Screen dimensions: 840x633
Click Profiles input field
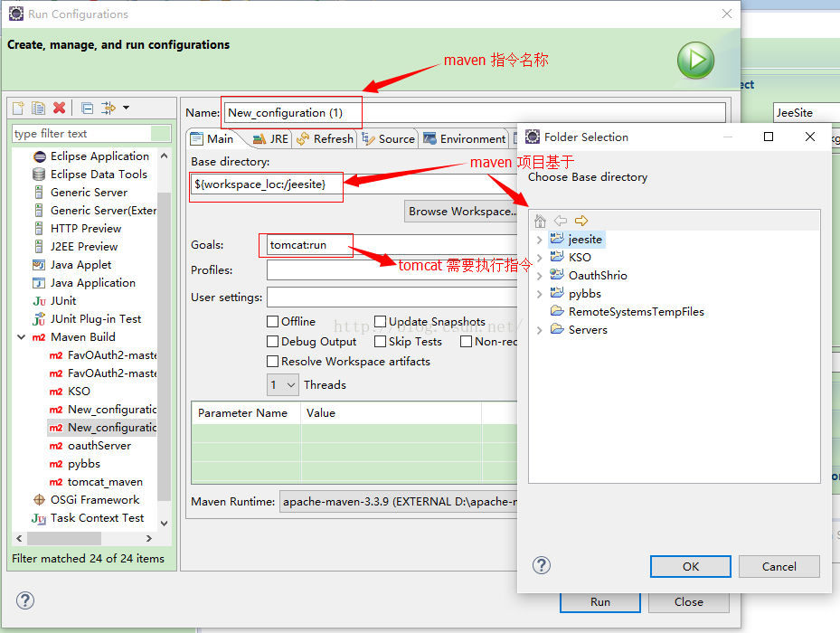tap(392, 270)
